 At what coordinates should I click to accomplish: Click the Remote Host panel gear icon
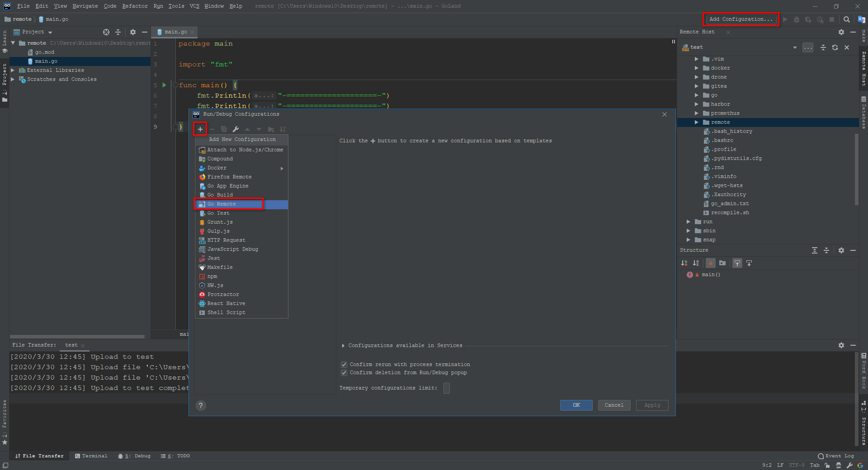pyautogui.click(x=841, y=32)
